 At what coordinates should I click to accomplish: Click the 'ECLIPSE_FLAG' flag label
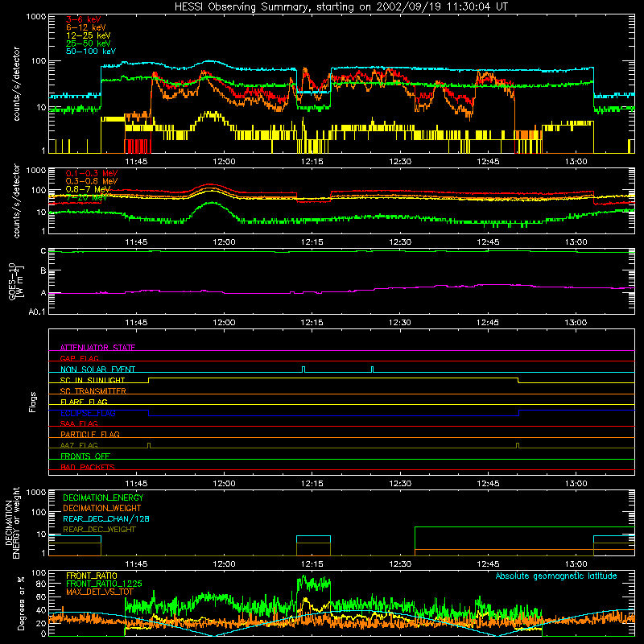pos(88,413)
